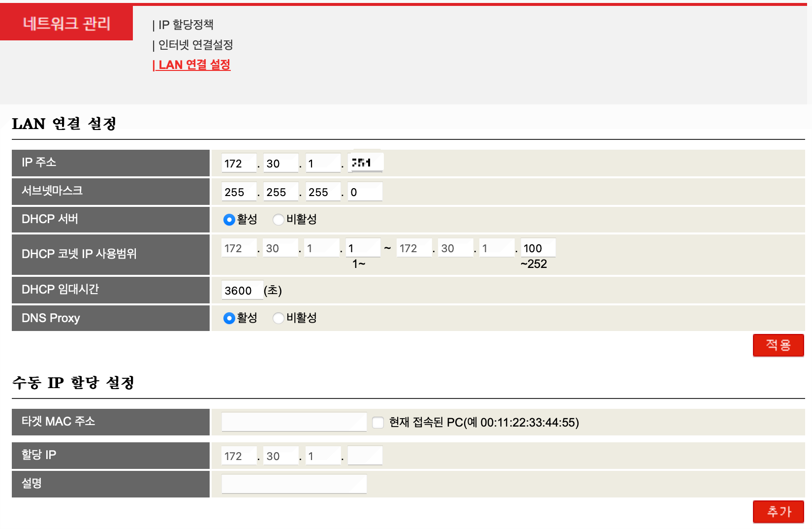
Task: Click the 할당 IP last octet field
Action: (365, 456)
